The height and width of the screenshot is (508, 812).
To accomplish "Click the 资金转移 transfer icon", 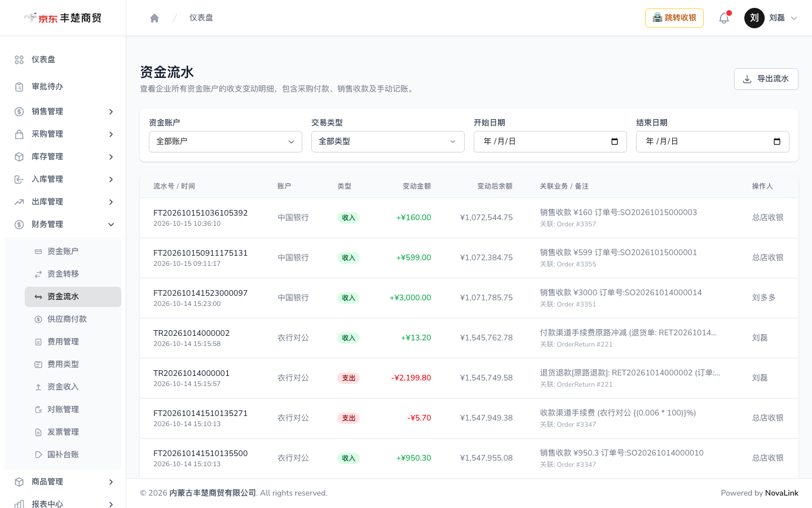I will pyautogui.click(x=38, y=274).
